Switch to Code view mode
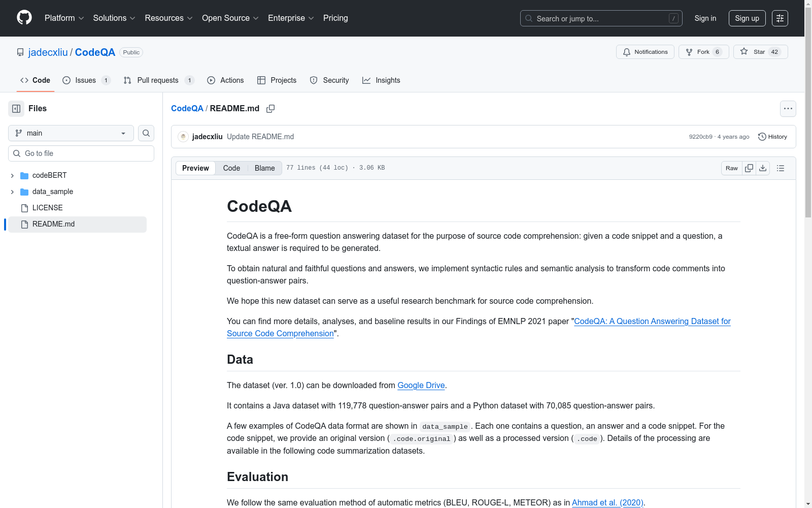Viewport: 812px width, 508px height. click(x=231, y=168)
